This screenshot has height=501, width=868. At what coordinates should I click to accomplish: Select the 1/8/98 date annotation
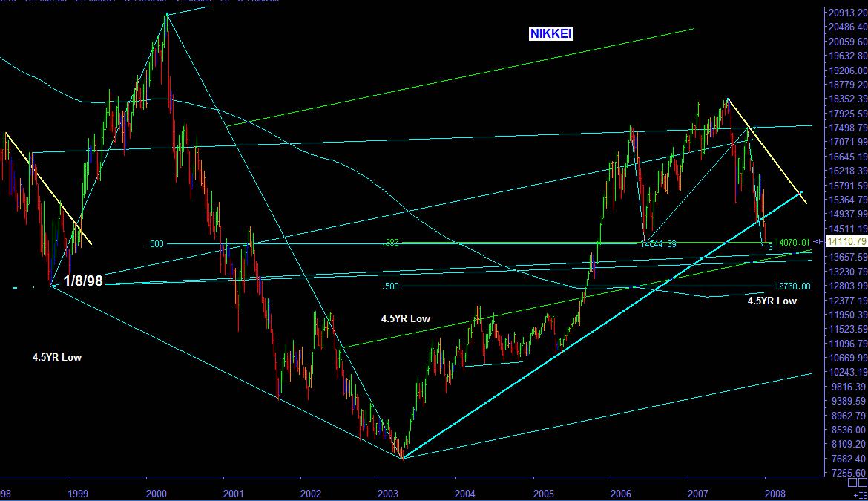pos(83,281)
